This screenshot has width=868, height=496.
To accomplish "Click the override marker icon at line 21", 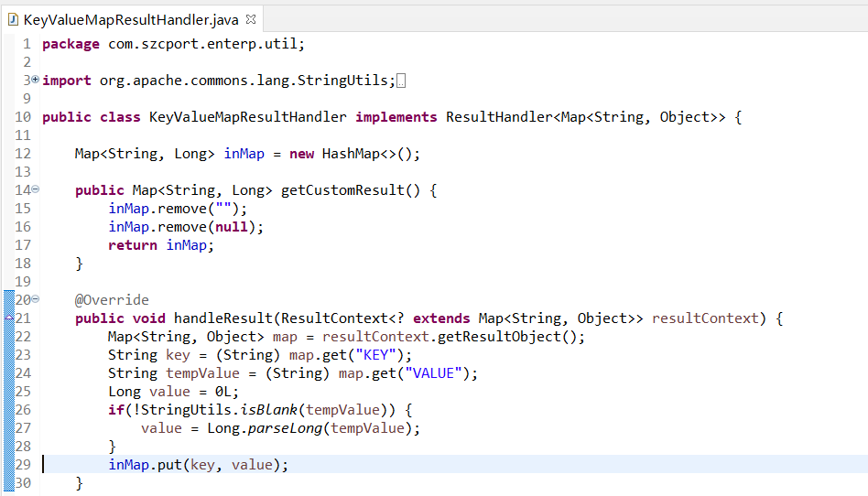I will (9, 318).
